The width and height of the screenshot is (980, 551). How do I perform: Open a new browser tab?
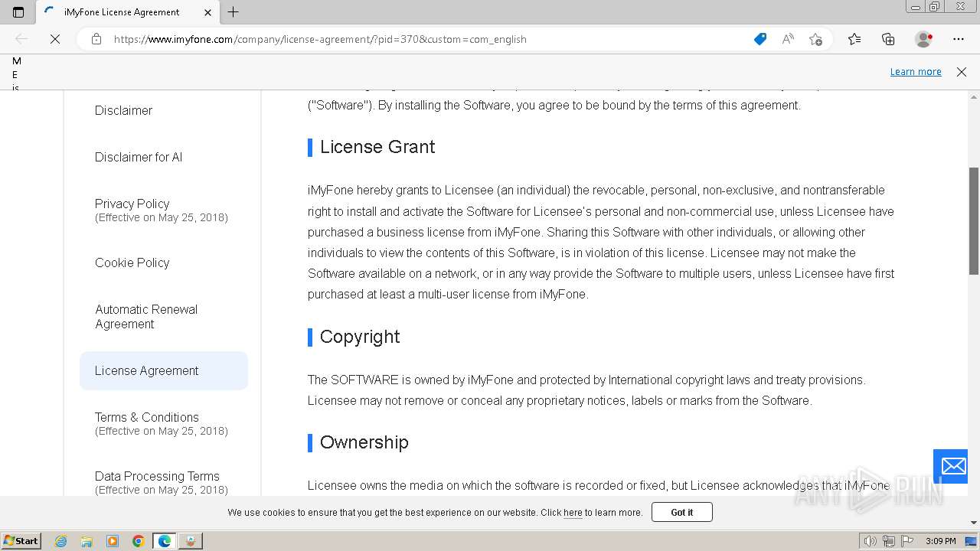pos(234,12)
